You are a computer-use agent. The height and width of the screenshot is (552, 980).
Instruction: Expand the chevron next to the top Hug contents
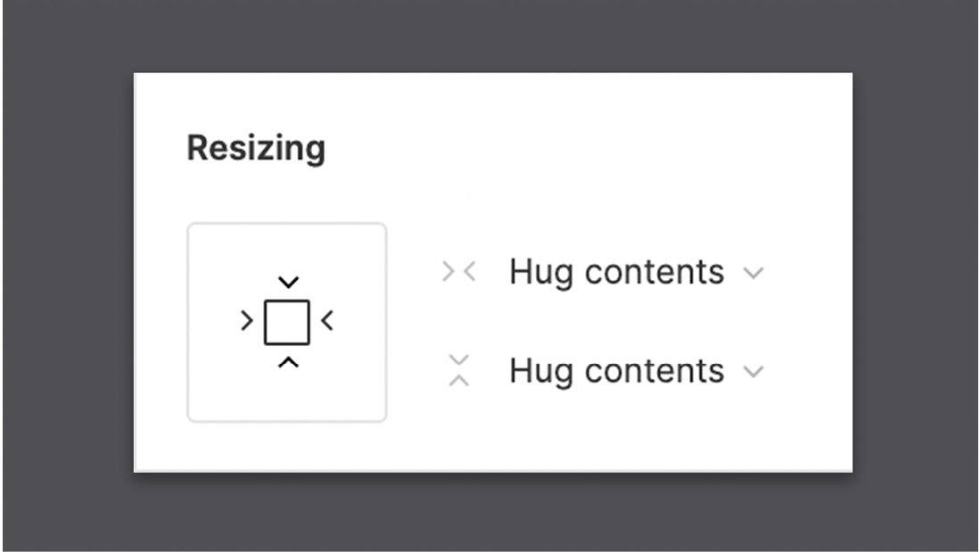pos(752,275)
